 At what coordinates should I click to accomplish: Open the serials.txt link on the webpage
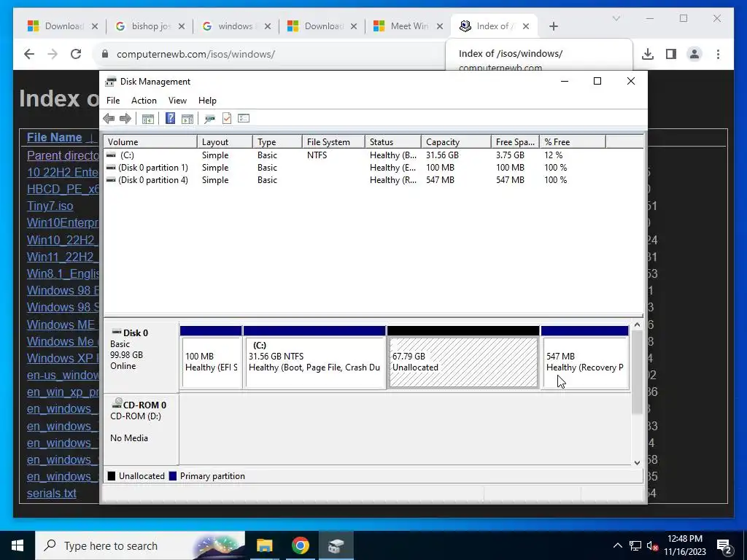point(52,494)
